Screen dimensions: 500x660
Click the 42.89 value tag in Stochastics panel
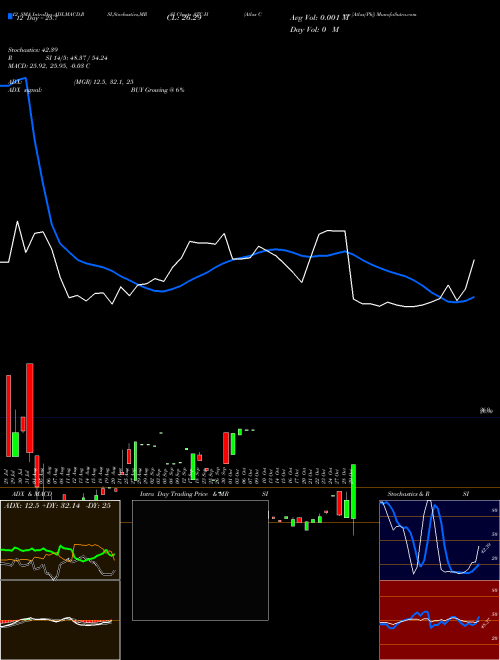pyautogui.click(x=487, y=549)
